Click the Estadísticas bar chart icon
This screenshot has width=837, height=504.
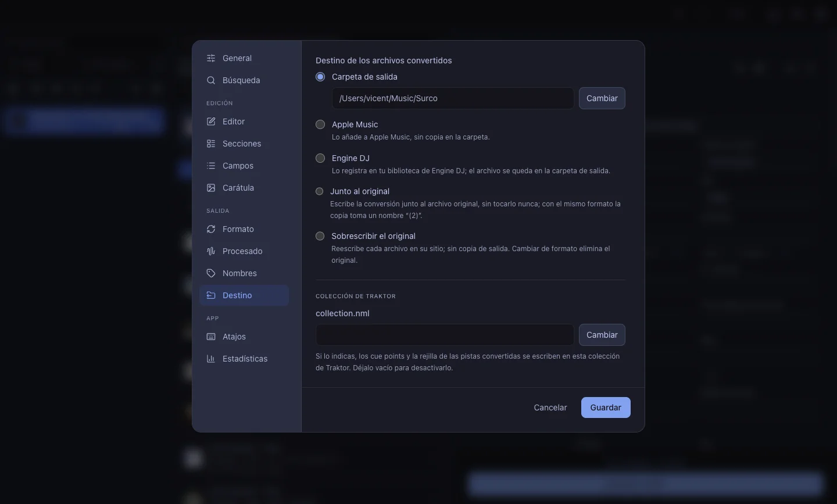click(211, 359)
